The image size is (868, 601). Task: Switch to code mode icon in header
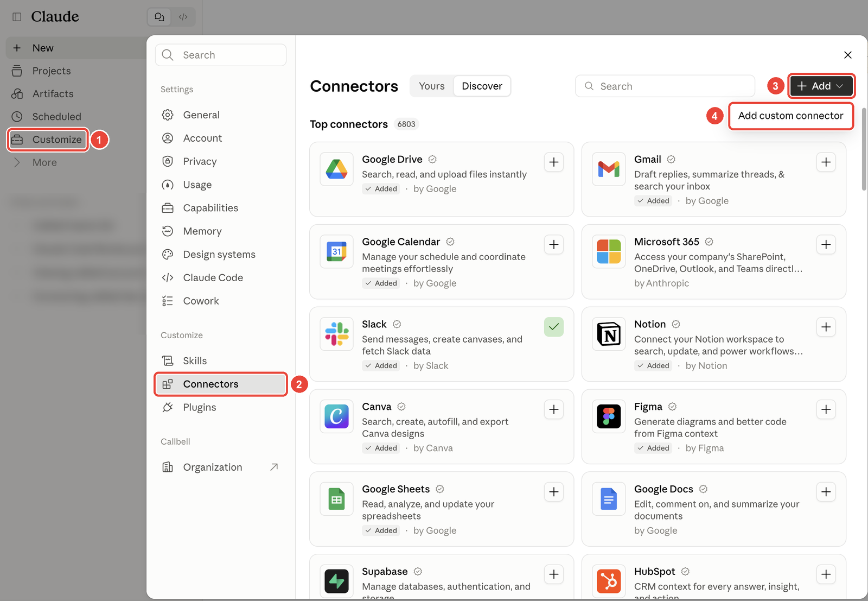pyautogui.click(x=183, y=17)
